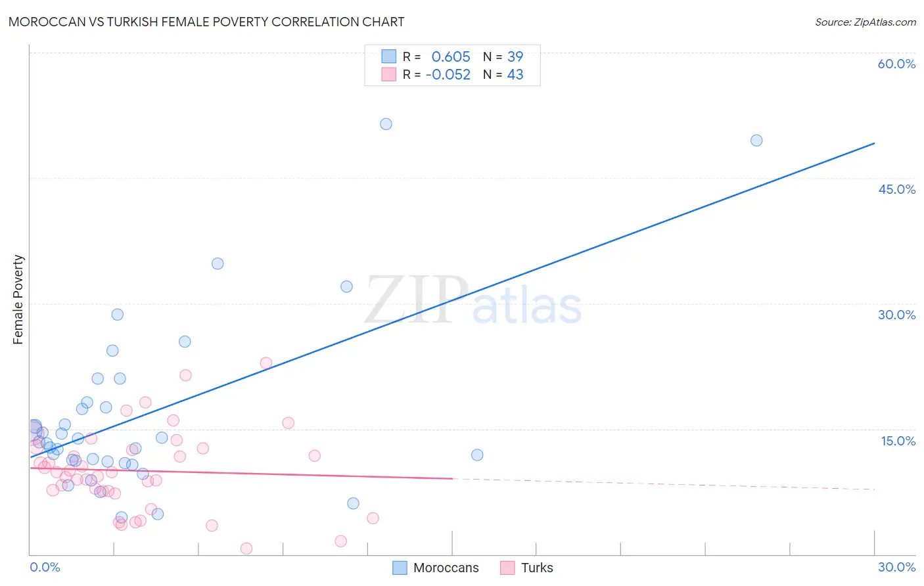Click the blue point near 35% poverty
The height and width of the screenshot is (586, 924).
click(x=218, y=263)
